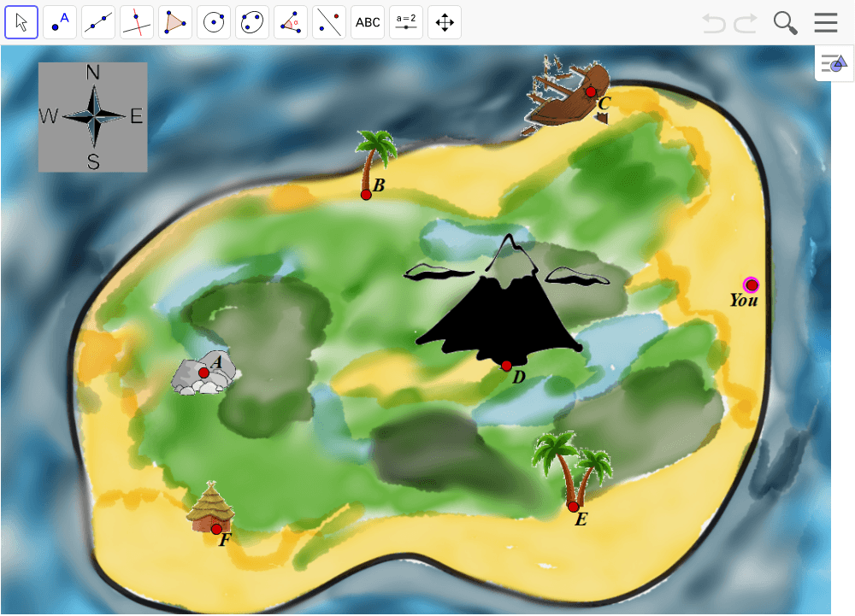Select the Angle measurement tool
The width and height of the screenshot is (855, 616).
point(291,21)
